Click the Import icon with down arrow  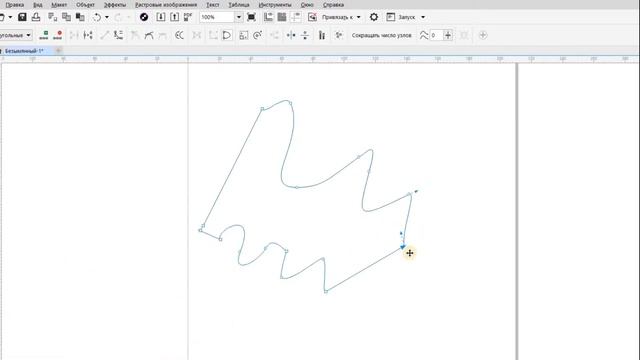(x=161, y=17)
